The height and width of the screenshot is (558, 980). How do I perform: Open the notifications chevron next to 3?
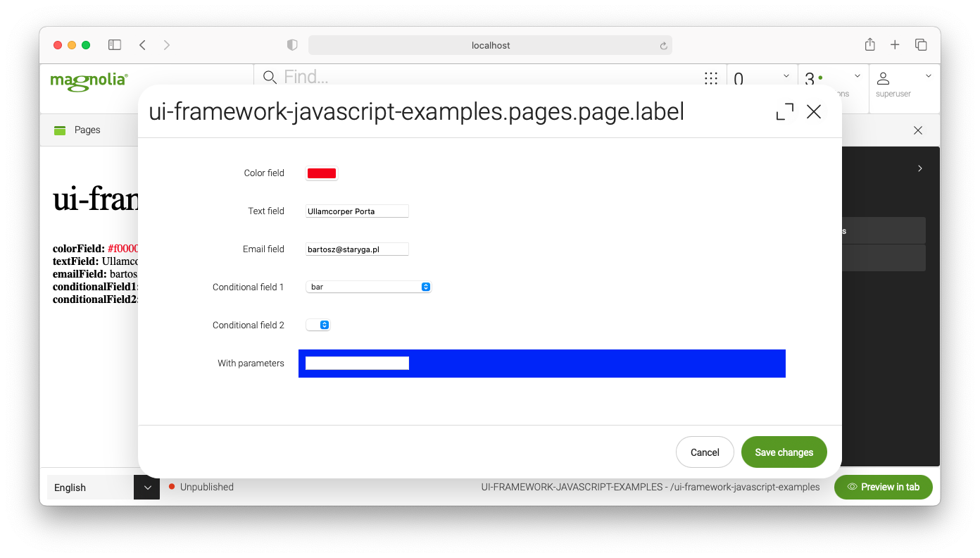coord(857,75)
